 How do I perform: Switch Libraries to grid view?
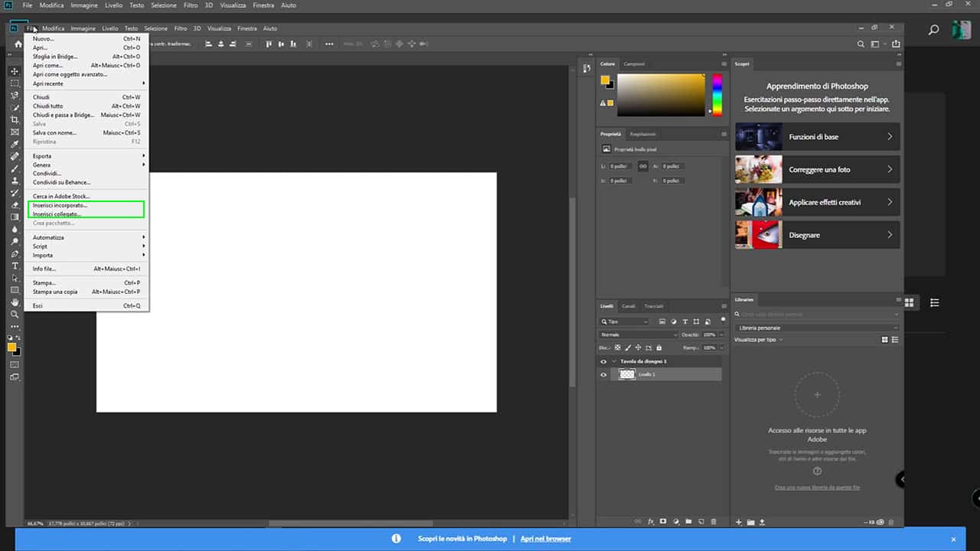coord(884,339)
